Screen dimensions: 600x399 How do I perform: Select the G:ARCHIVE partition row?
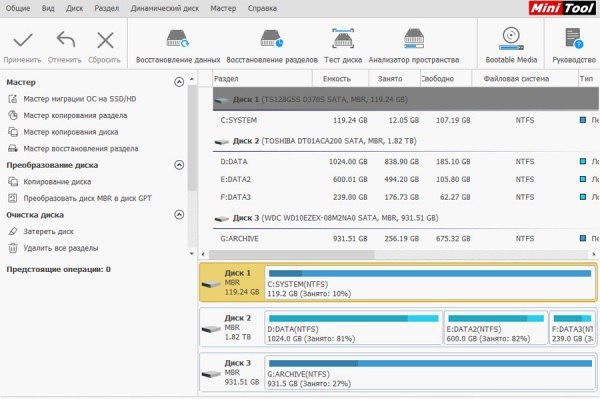406,238
